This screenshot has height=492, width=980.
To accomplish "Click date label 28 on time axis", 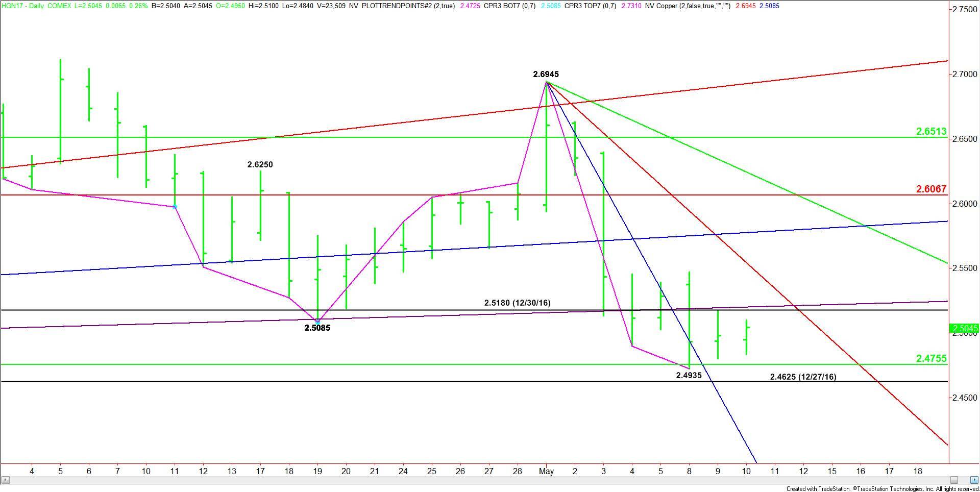I will tap(517, 472).
